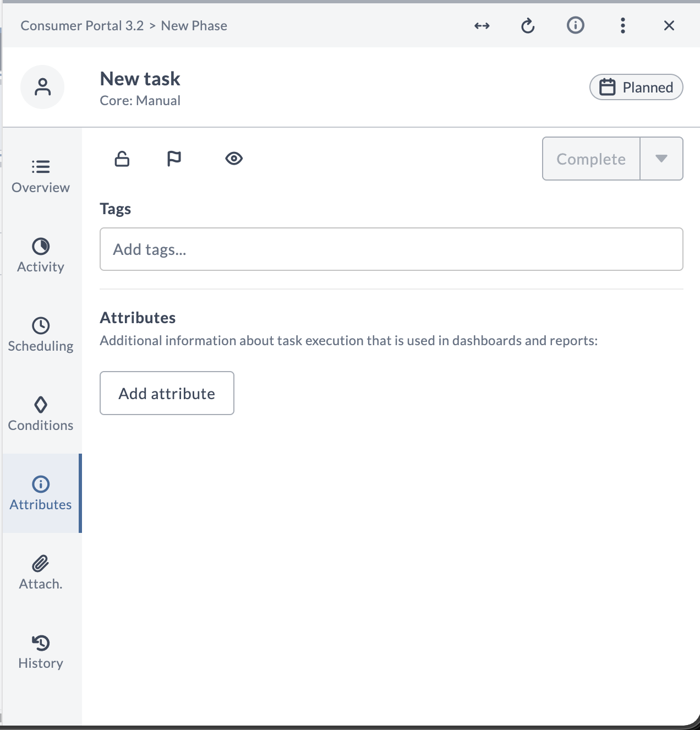Open the task info circle icon
The width and height of the screenshot is (700, 730).
(575, 25)
